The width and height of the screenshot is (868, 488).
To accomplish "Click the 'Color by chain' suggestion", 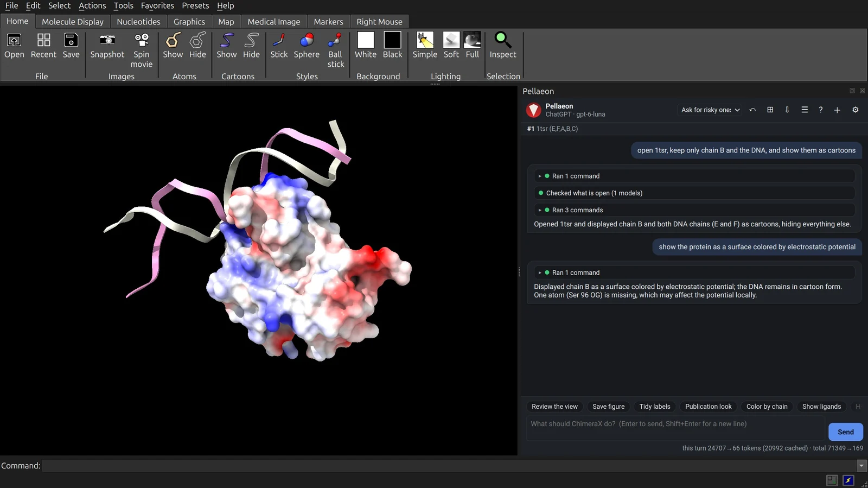I will coord(767,407).
